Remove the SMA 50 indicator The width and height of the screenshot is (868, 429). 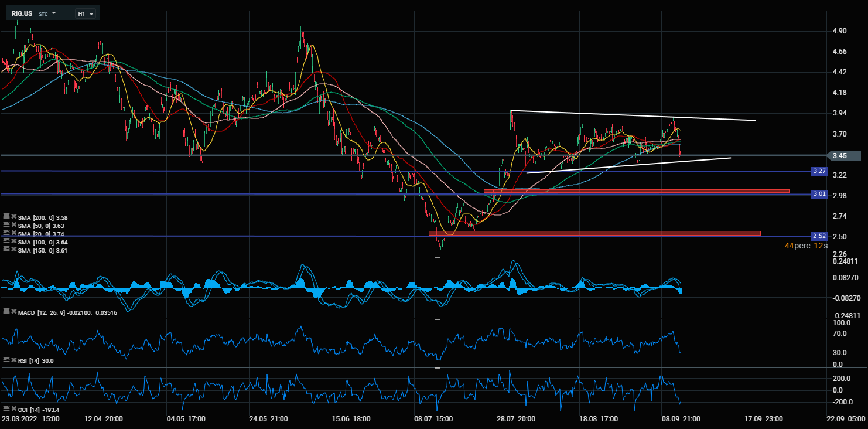tap(13, 225)
